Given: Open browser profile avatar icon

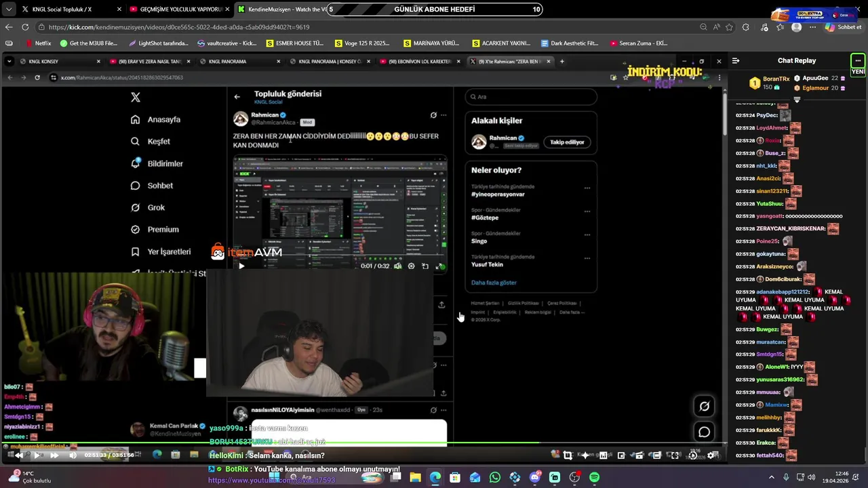Looking at the screenshot, I should (x=796, y=27).
